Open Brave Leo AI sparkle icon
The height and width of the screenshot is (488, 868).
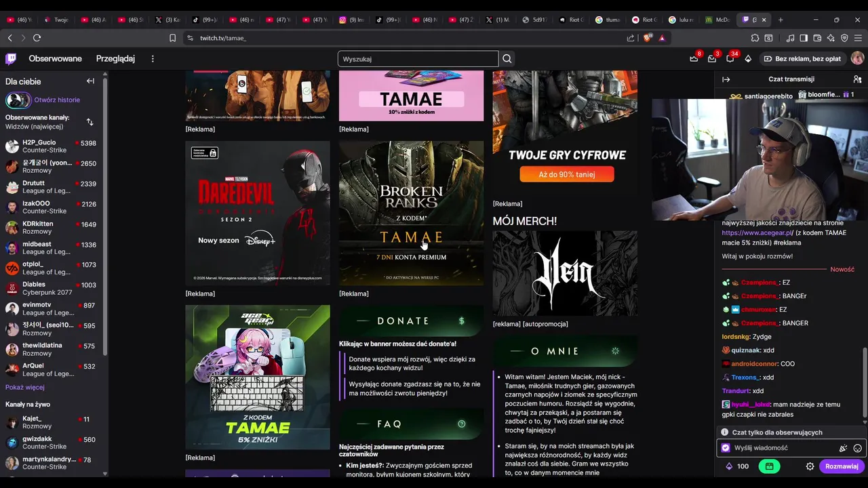(831, 38)
